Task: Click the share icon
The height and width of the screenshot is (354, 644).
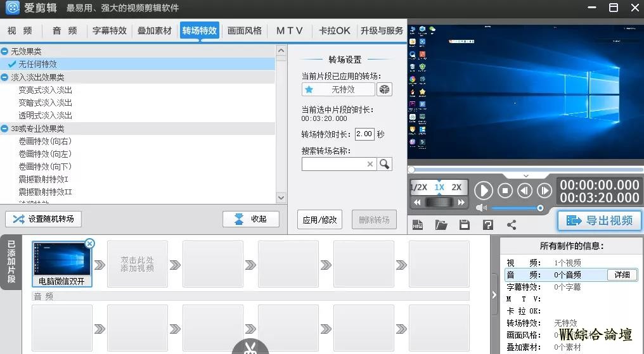Action: click(x=512, y=225)
